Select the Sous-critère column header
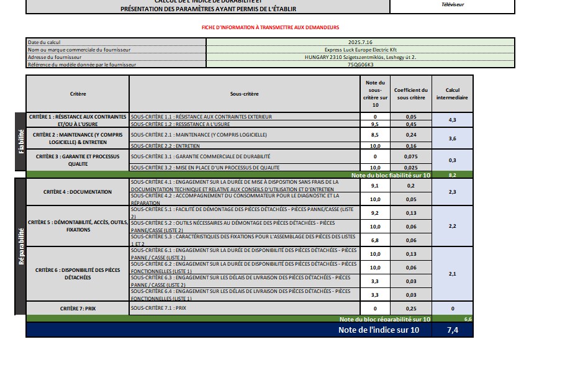The image size is (588, 365). tap(244, 94)
